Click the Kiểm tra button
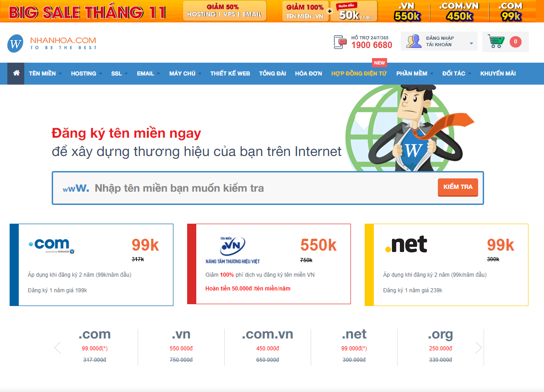The height and width of the screenshot is (392, 544). [458, 188]
